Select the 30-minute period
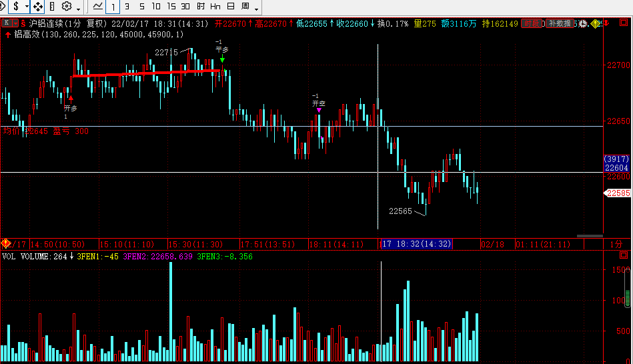Image resolution: width=633 pixels, height=364 pixels. click(x=185, y=7)
